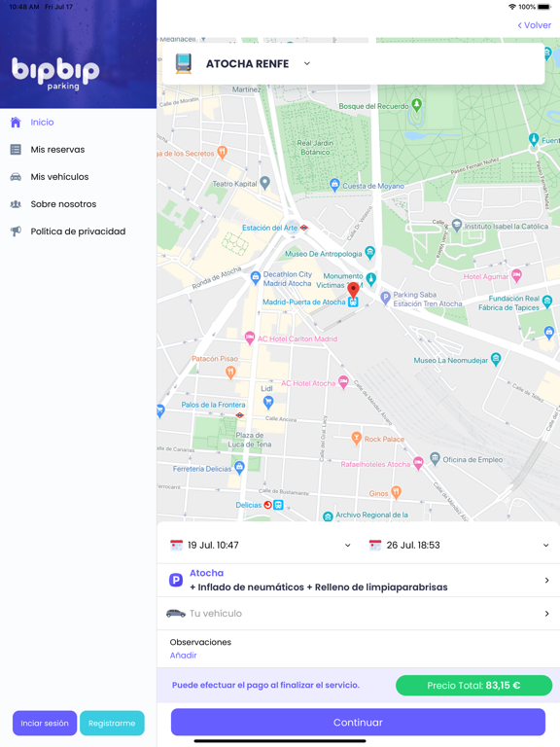This screenshot has height=747, width=560.
Task: Click the home icon beside Inicio
Action: 16,123
